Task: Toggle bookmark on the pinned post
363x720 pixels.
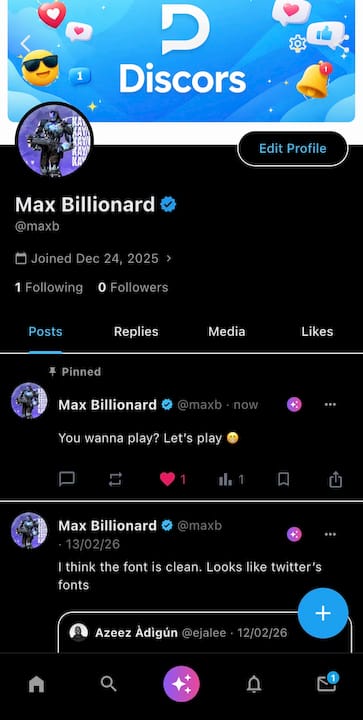Action: (284, 479)
